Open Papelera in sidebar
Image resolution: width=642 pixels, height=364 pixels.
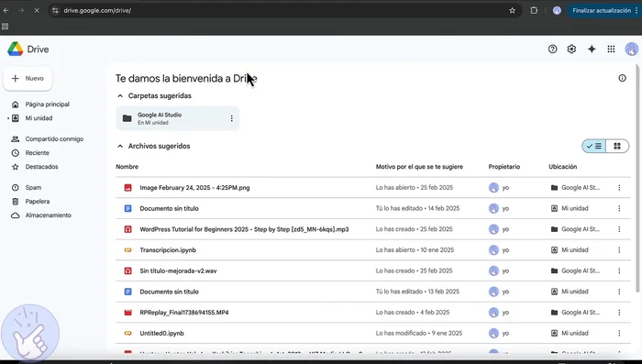(38, 202)
